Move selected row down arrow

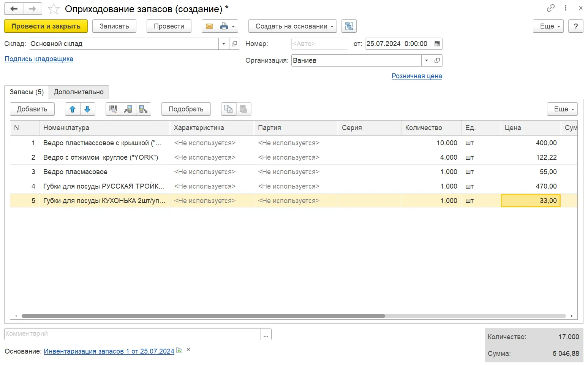[87, 109]
